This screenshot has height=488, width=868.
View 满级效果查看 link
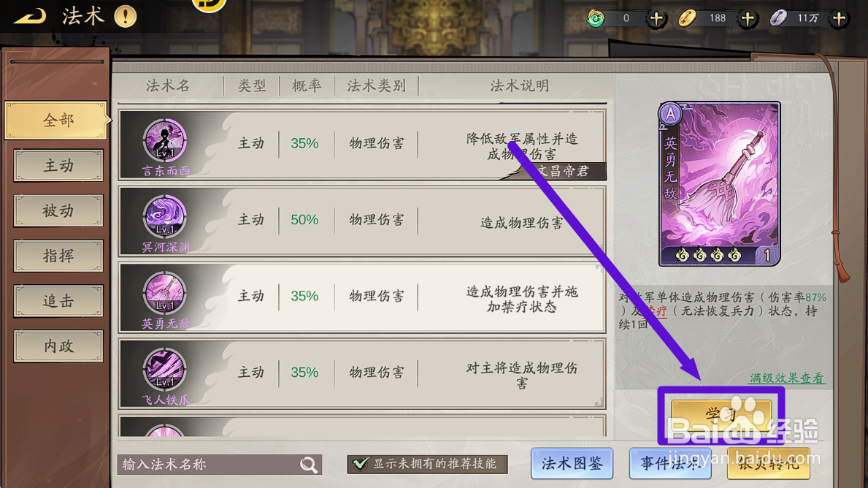click(787, 378)
